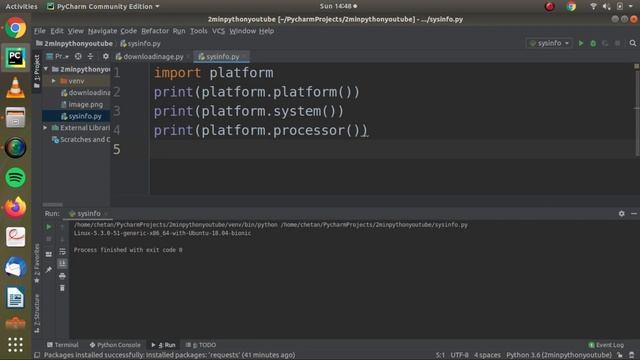Viewport: 640px width, 360px height.
Task: Open the TODO tool window
Action: [201, 345]
